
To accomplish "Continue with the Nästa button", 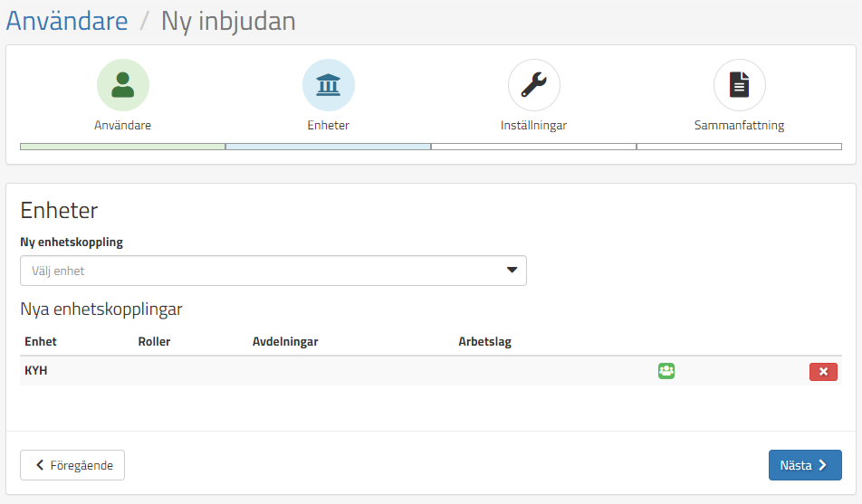I will point(805,465).
